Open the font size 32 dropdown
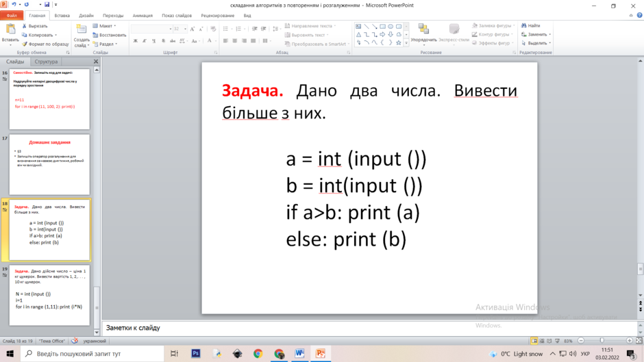Image resolution: width=644 pixels, height=362 pixels. click(x=185, y=29)
